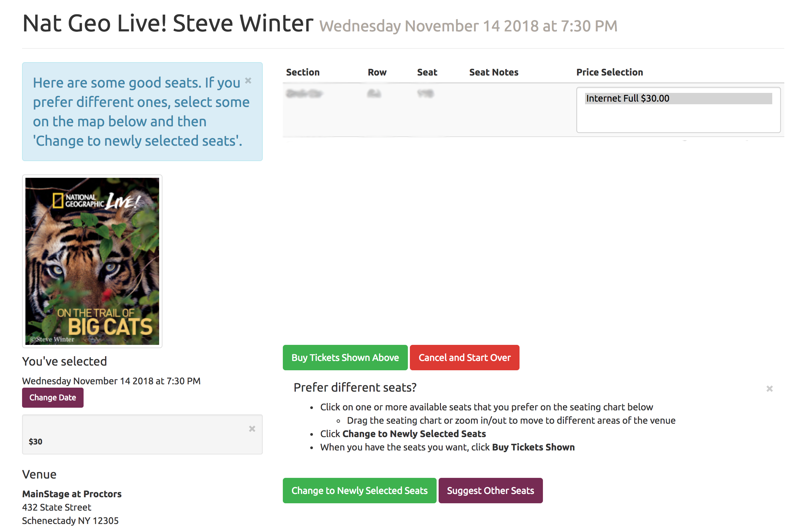Click the Prefer different seats? heading
Image resolution: width=797 pixels, height=532 pixels.
point(355,387)
